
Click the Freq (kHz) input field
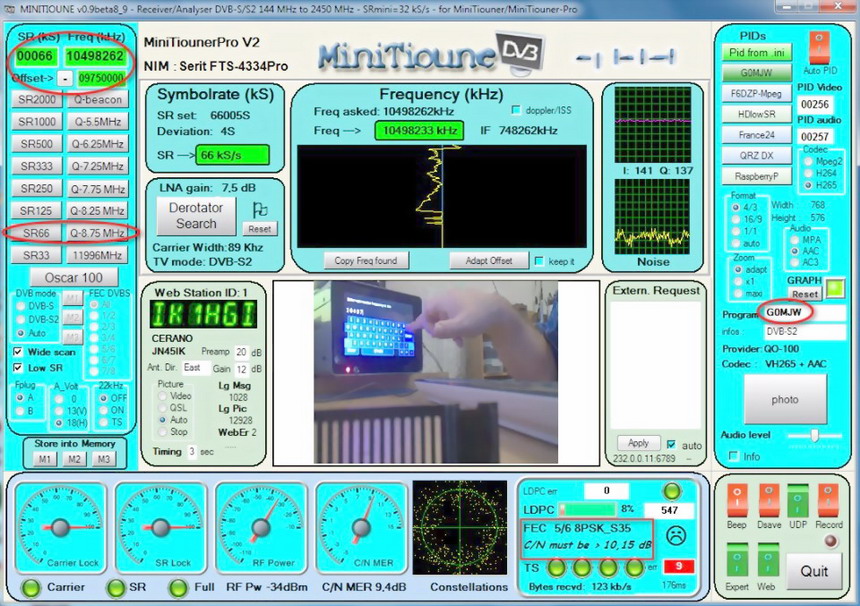[95, 56]
